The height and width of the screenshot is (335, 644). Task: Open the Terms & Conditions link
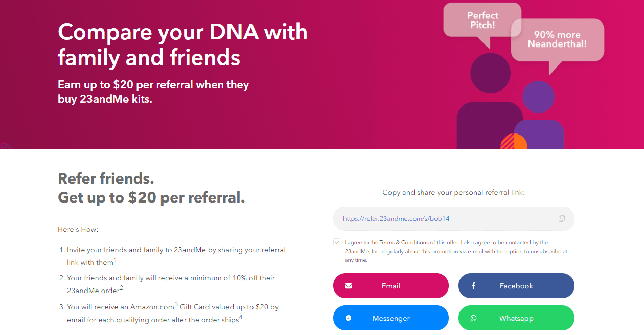point(404,243)
